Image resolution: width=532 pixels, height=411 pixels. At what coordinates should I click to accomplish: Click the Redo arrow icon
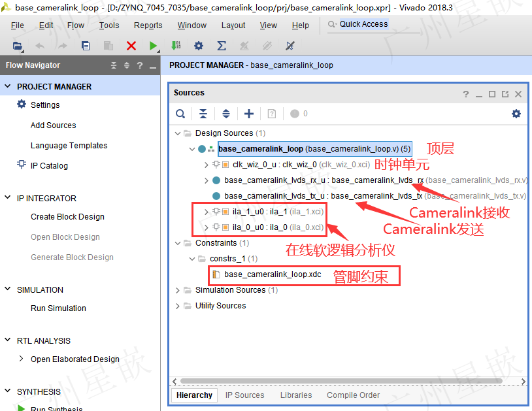tap(63, 46)
